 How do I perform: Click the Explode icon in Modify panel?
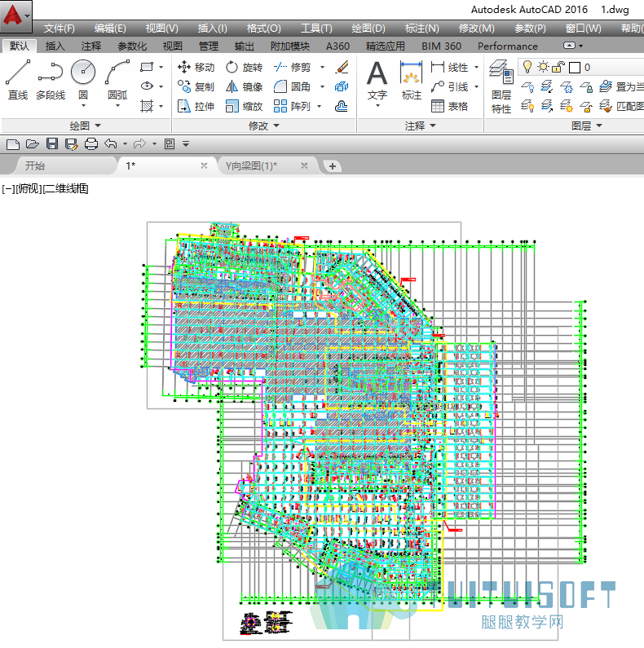[x=342, y=86]
